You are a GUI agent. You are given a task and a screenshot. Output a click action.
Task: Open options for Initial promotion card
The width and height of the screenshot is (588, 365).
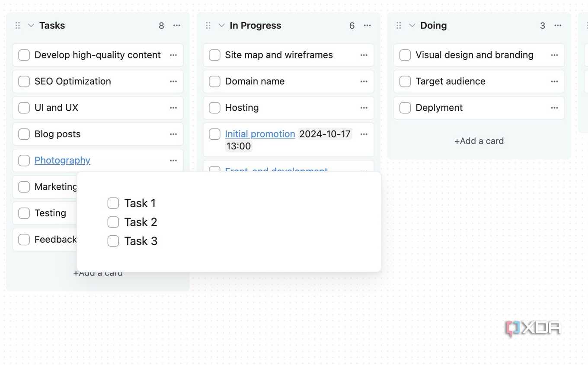coord(364,134)
